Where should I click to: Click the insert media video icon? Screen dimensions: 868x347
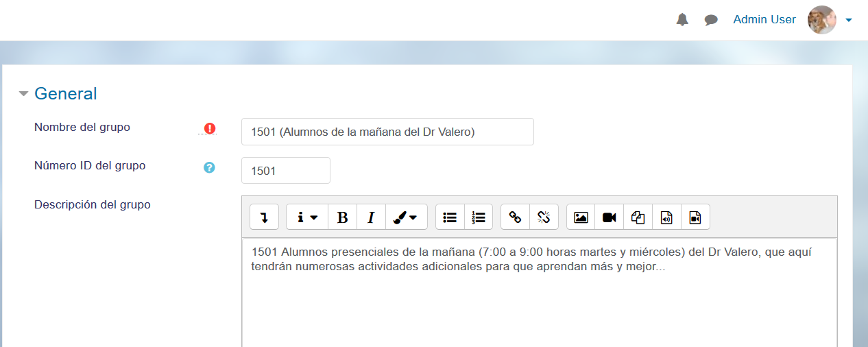point(609,217)
